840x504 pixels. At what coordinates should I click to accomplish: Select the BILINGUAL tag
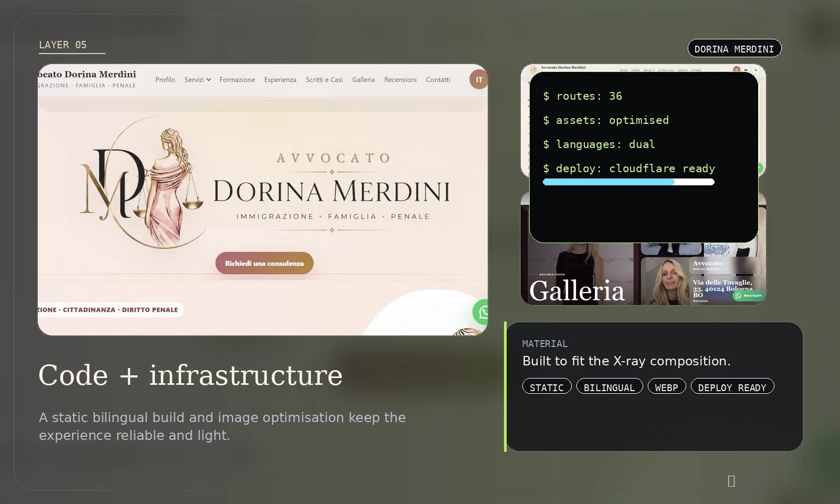click(610, 386)
